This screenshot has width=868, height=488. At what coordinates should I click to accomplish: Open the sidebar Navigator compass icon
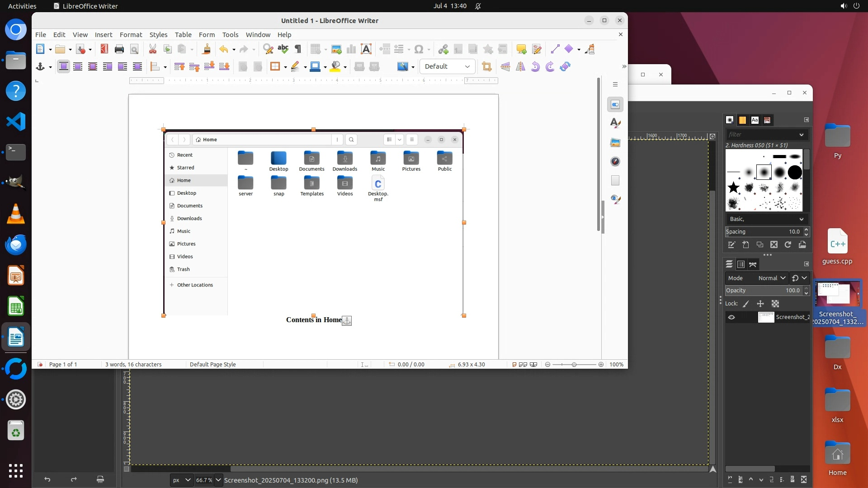coord(615,161)
